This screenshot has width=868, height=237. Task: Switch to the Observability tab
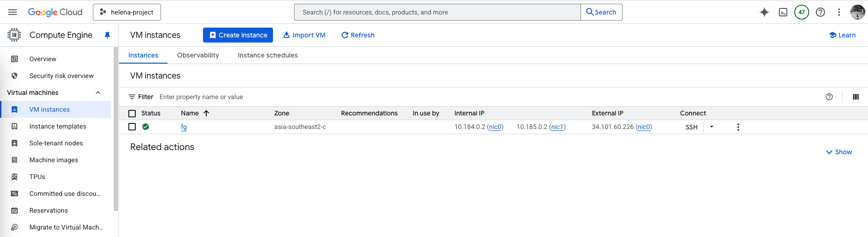pyautogui.click(x=198, y=55)
